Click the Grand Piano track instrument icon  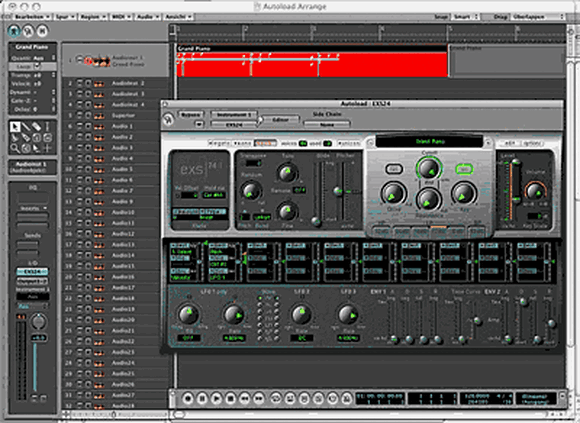pyautogui.click(x=102, y=61)
